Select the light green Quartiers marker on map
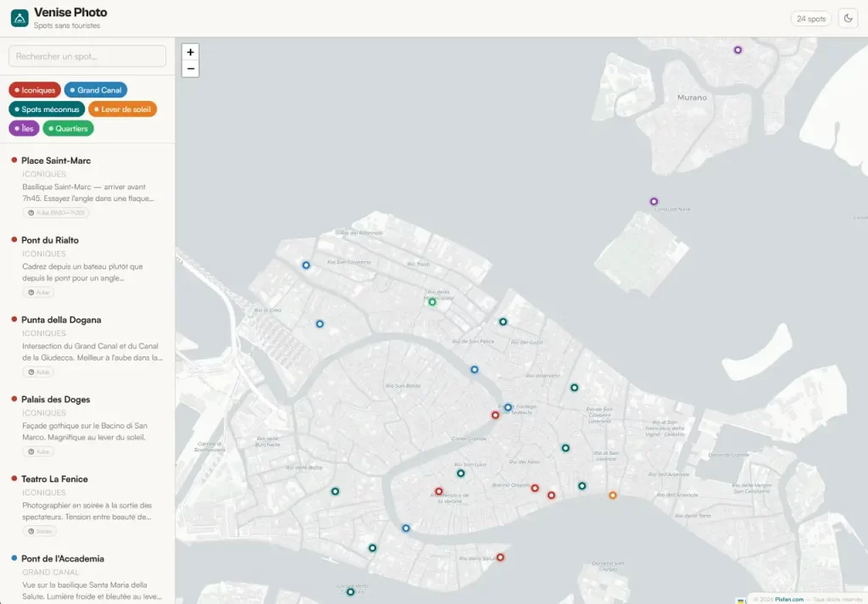Viewport: 868px width, 604px height. (x=432, y=302)
